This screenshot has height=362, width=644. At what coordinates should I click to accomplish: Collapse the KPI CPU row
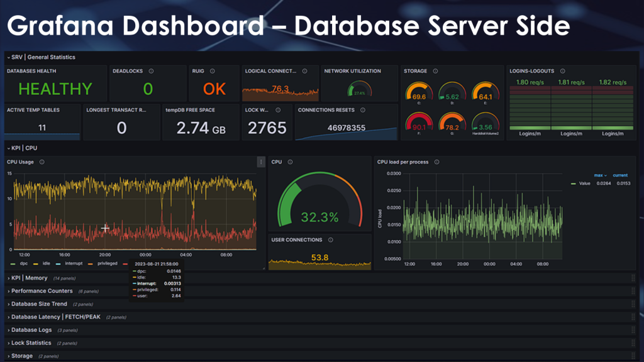pos(22,148)
